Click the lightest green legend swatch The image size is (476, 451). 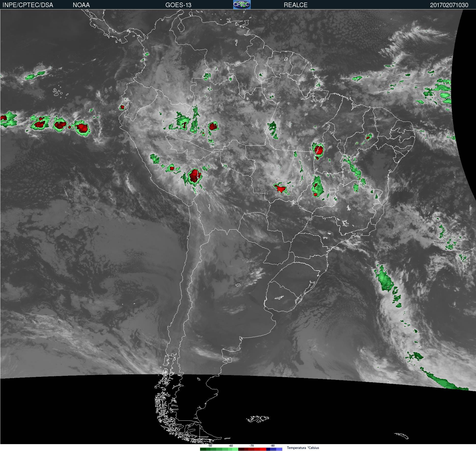[235, 449]
